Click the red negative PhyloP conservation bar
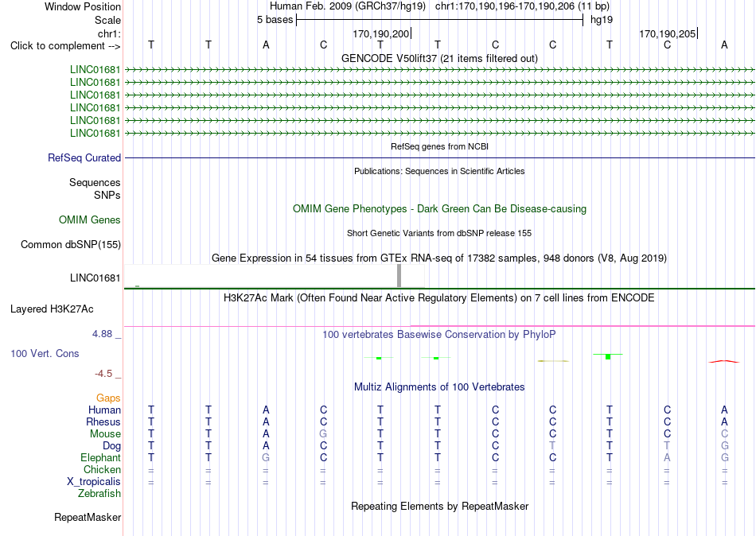Viewport: 756px width, 536px height. coord(723,361)
